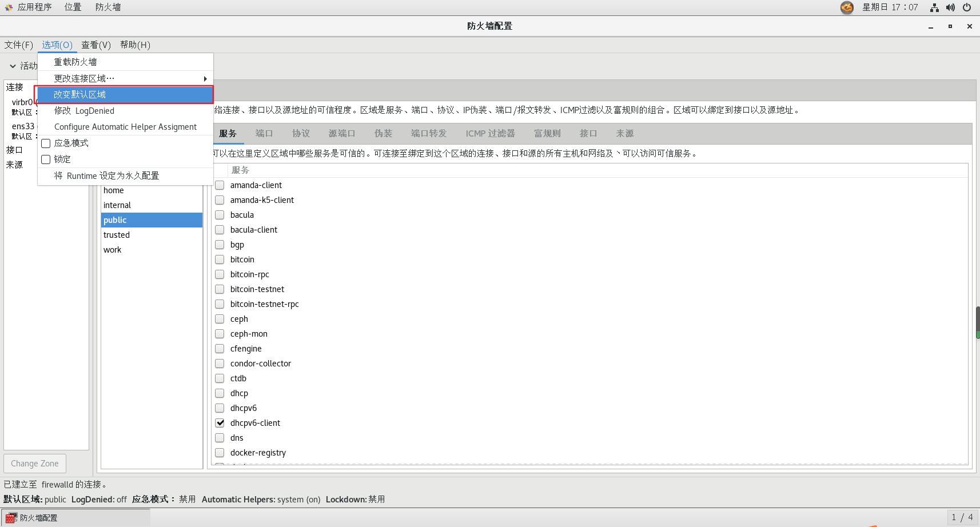Tick the dhcp service checkbox
The image size is (980, 527).
tap(220, 393)
